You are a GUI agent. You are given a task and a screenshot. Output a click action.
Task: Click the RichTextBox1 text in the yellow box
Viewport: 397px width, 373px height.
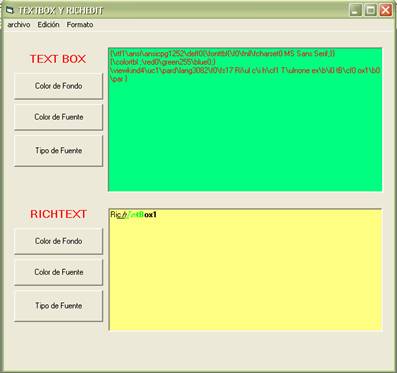coord(133,215)
